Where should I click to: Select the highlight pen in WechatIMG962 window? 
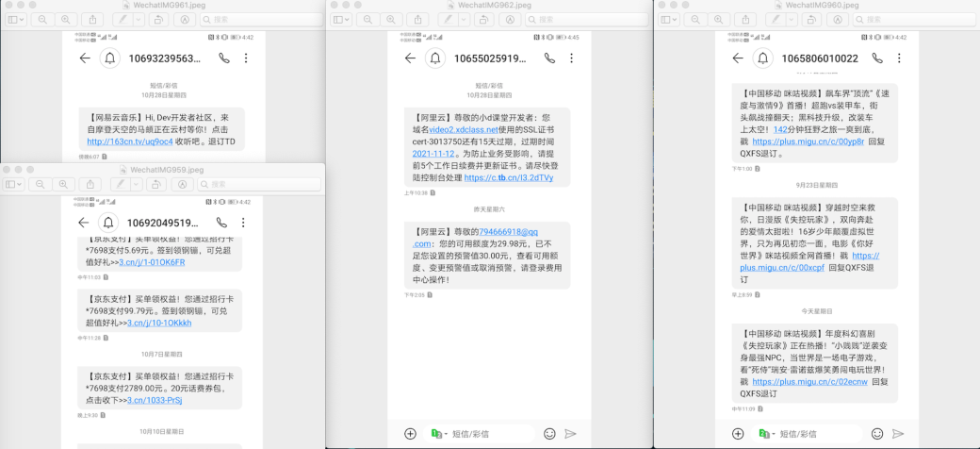point(449,20)
